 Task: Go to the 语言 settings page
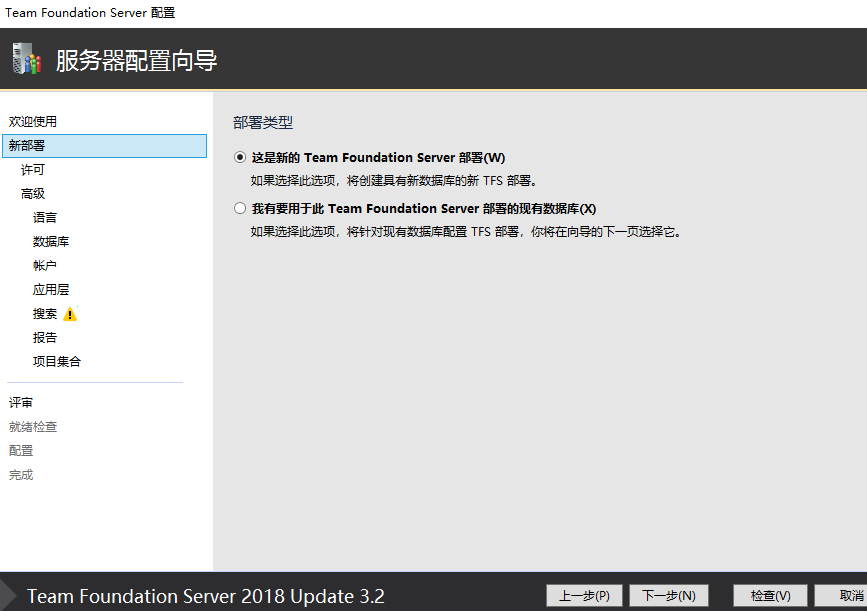click(45, 217)
